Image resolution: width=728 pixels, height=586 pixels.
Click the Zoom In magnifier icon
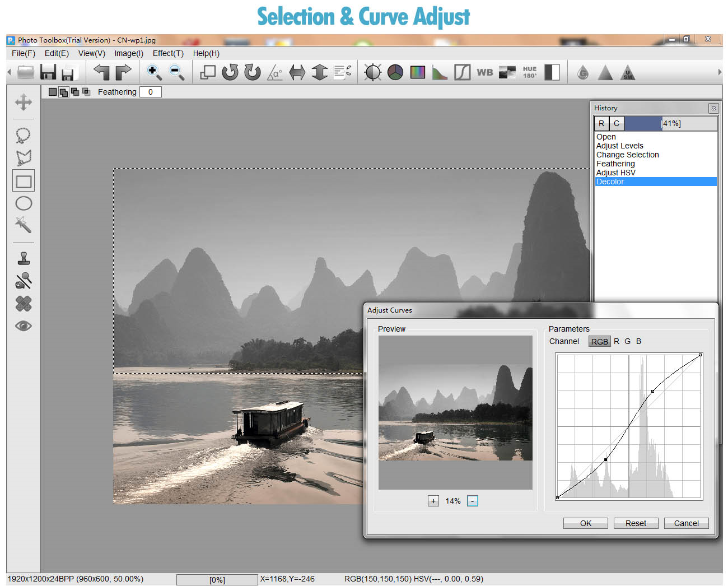(154, 72)
